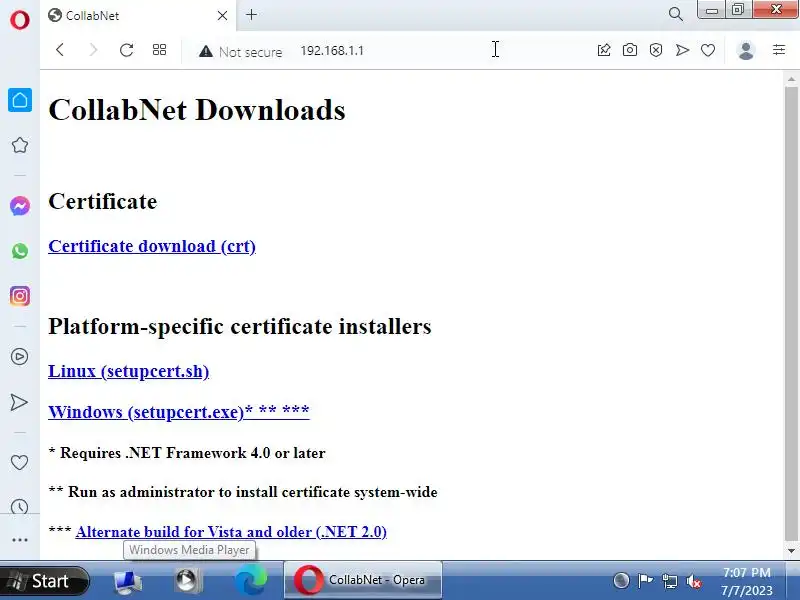
Task: Open the computer icon on the taskbar
Action: click(x=128, y=581)
